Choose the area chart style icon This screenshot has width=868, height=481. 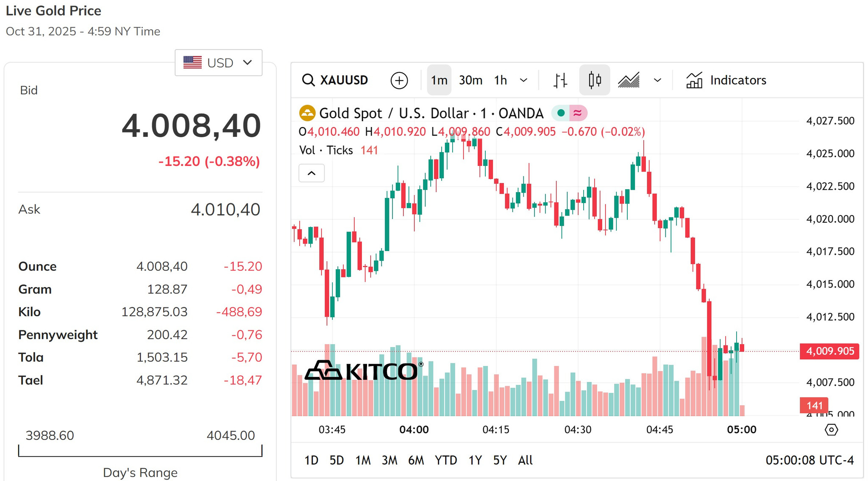click(629, 80)
